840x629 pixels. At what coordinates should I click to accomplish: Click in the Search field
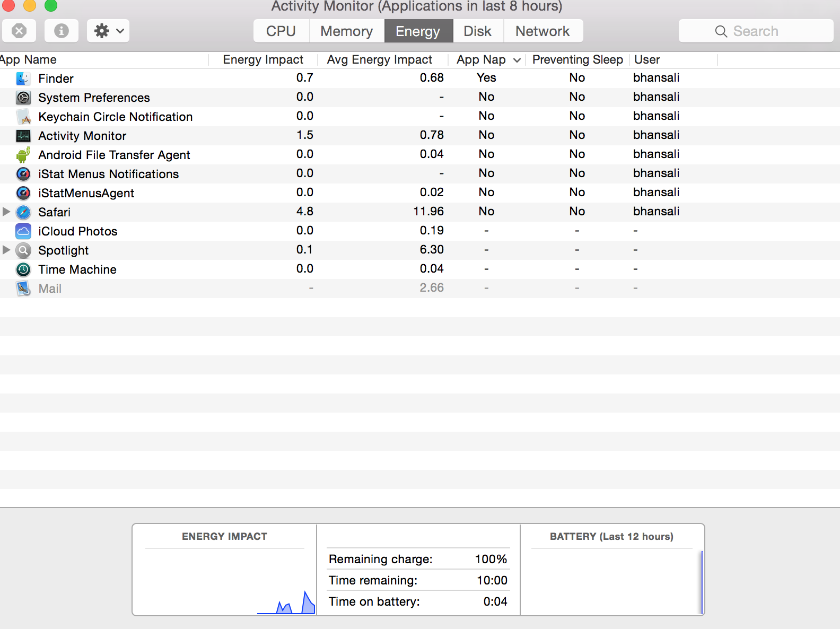(756, 31)
